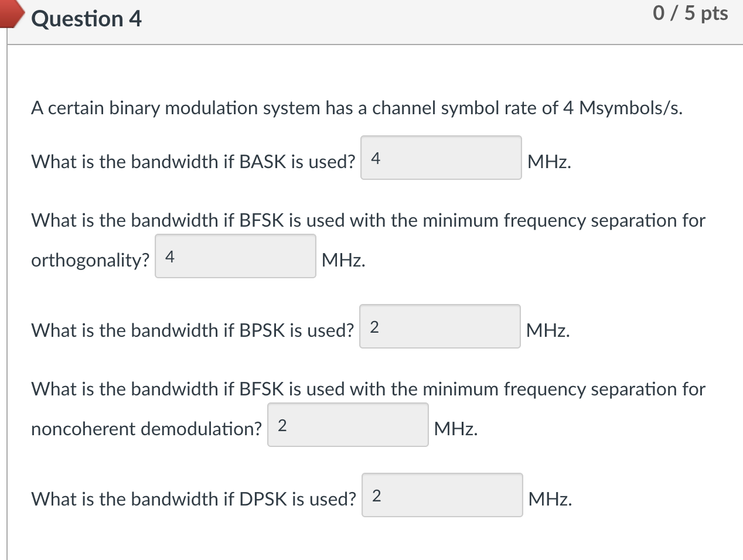The width and height of the screenshot is (743, 560).
Task: Click the BFSK orthogonality question text
Action: (x=368, y=220)
